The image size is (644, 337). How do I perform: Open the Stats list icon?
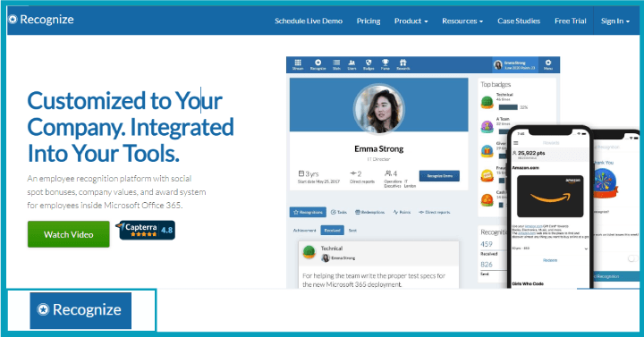click(x=336, y=64)
